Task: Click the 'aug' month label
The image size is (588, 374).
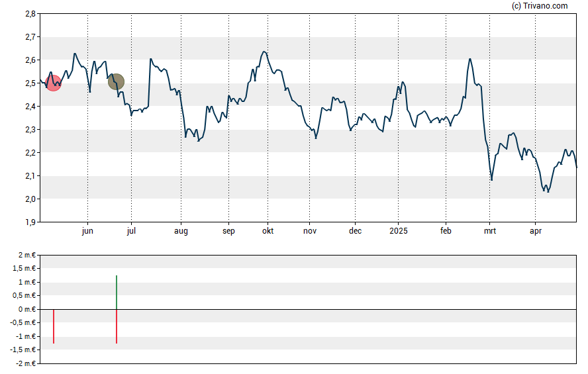Action: [x=181, y=231]
